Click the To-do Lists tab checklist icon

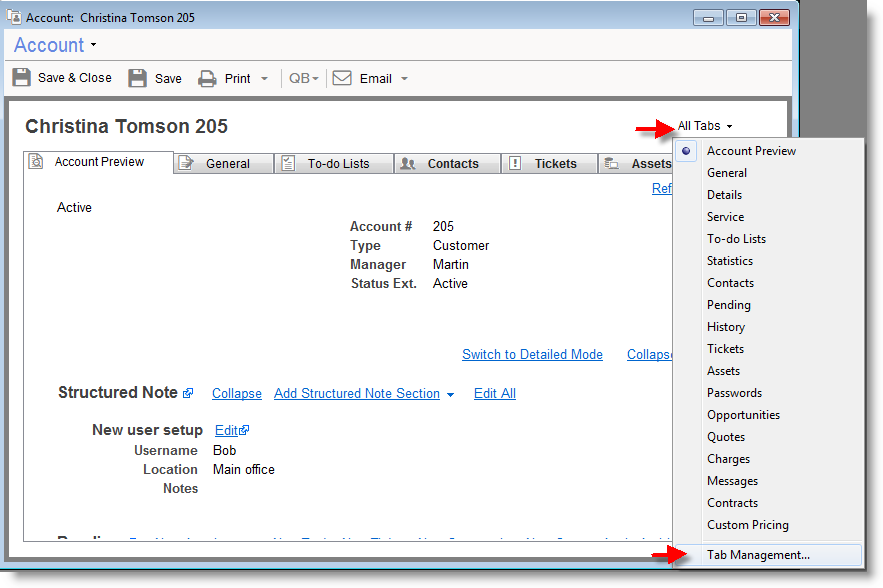click(287, 164)
